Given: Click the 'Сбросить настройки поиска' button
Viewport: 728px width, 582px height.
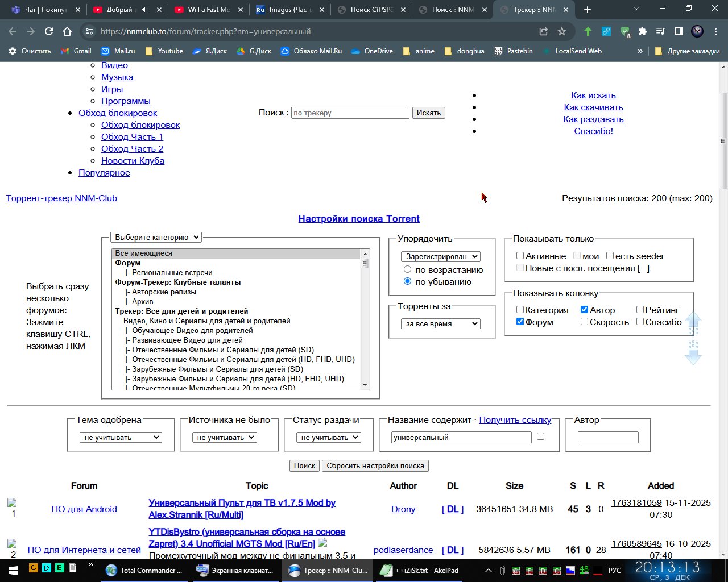Looking at the screenshot, I should click(x=375, y=465).
